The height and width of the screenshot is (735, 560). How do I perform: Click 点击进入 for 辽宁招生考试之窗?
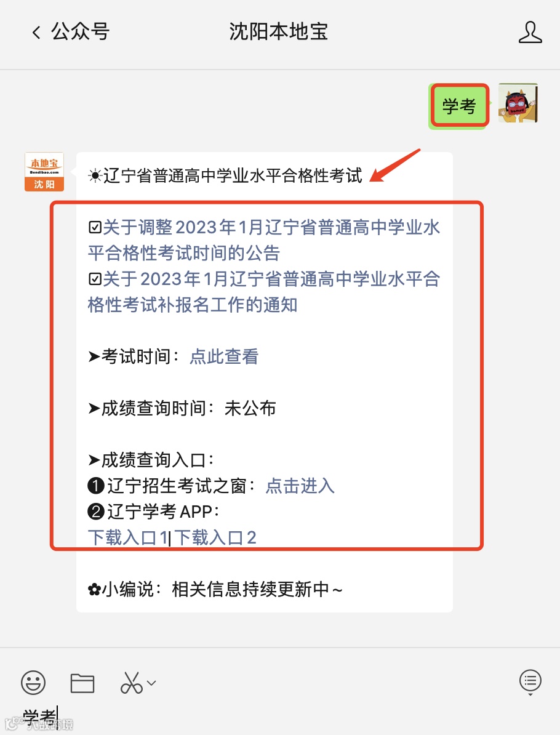point(300,486)
